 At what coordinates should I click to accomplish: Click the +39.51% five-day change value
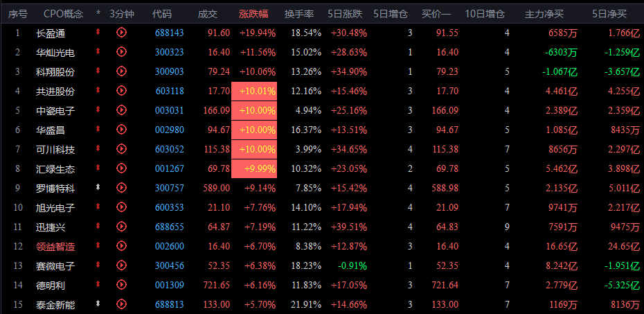349,227
